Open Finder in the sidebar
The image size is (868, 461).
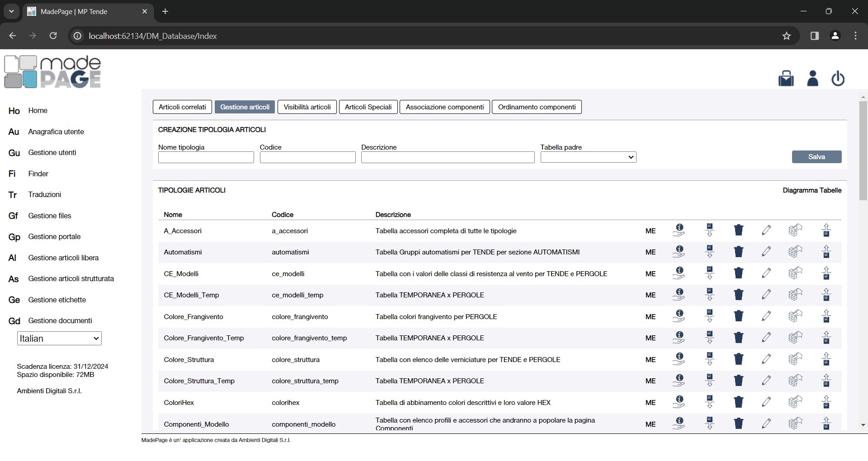pos(38,174)
